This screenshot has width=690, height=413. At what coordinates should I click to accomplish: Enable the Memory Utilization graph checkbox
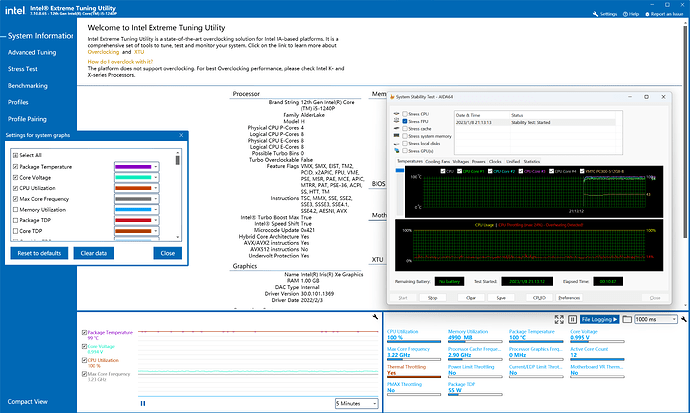pos(13,209)
